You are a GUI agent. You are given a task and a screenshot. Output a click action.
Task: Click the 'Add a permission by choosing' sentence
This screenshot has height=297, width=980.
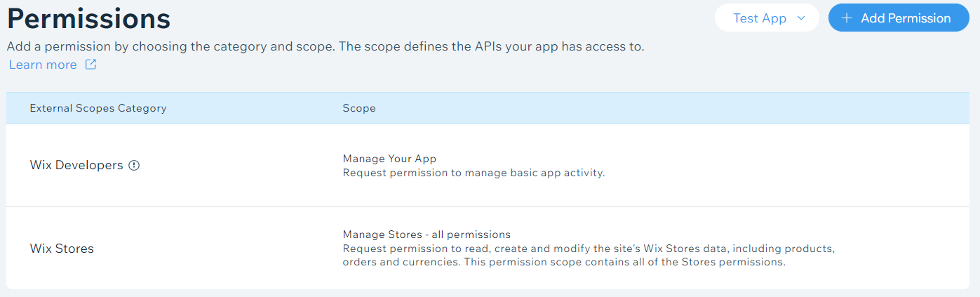[x=325, y=47]
